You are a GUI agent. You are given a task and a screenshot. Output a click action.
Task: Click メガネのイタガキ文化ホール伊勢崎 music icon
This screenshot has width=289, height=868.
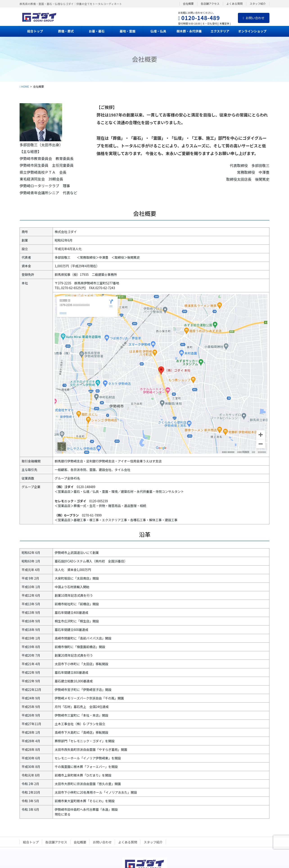[97, 383]
